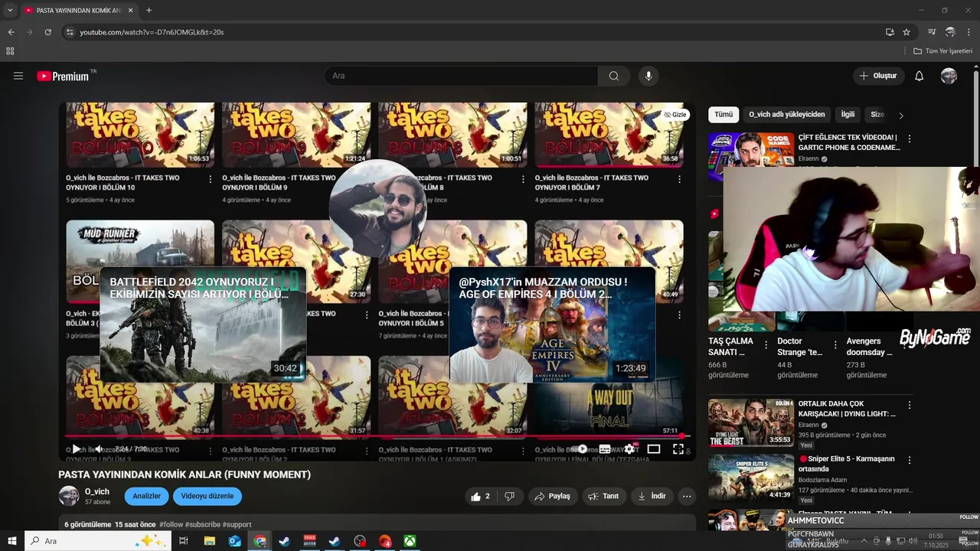Screen dimensions: 980x551
Task: Select the Tümü filter chip
Action: coord(724,115)
